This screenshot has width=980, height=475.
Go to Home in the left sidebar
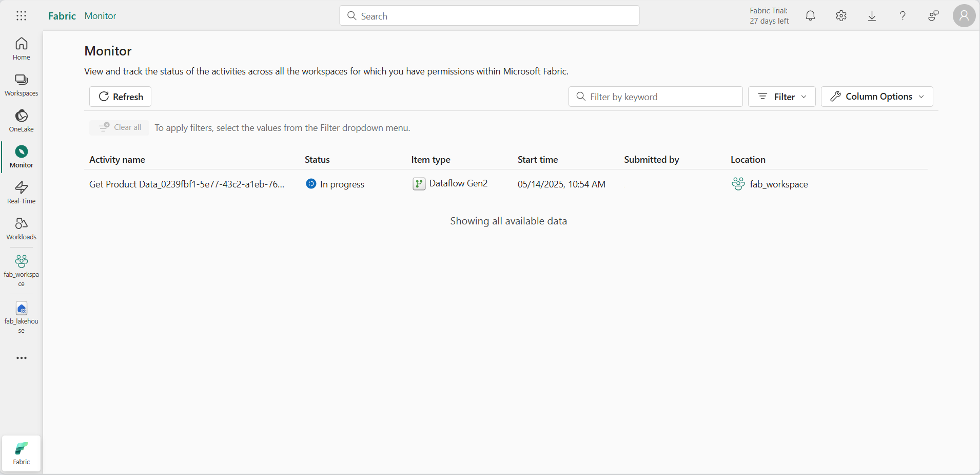pos(21,49)
